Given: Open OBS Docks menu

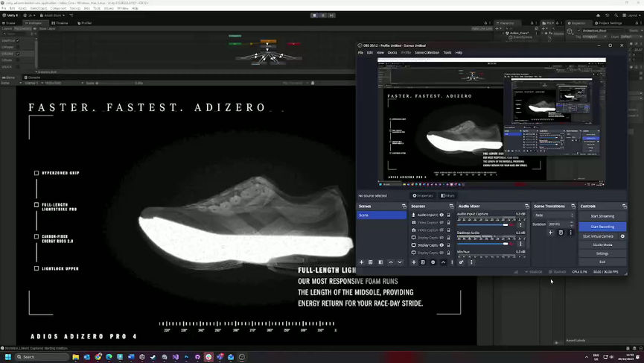Looking at the screenshot, I should pyautogui.click(x=392, y=53).
